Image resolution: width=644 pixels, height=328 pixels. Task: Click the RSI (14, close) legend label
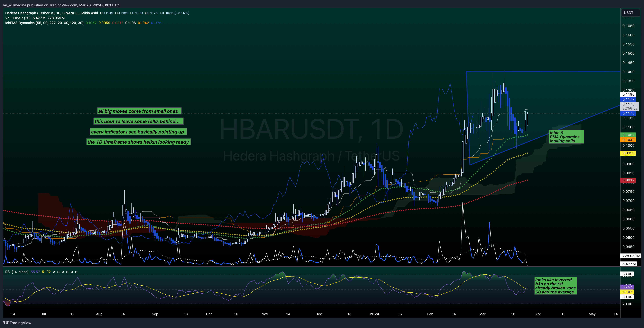tap(17, 272)
